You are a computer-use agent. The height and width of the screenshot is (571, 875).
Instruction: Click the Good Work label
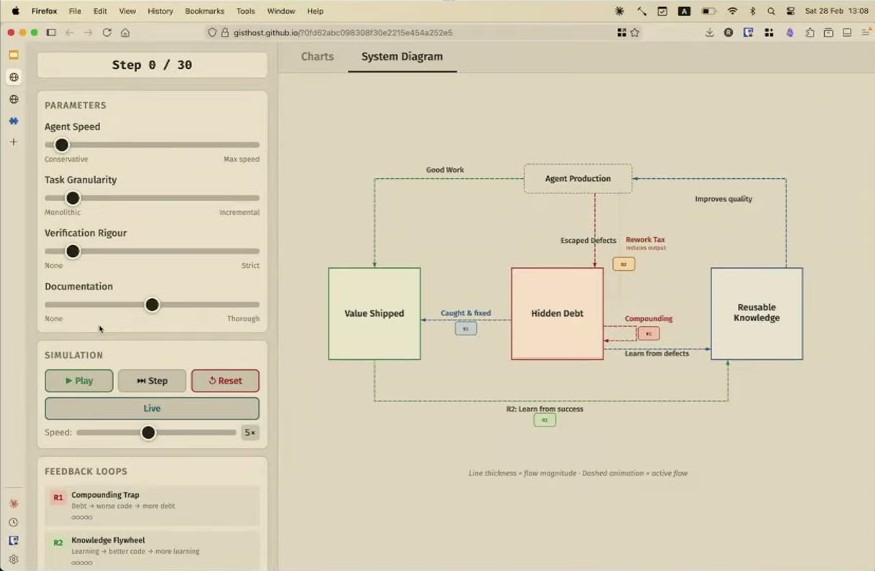(x=445, y=170)
